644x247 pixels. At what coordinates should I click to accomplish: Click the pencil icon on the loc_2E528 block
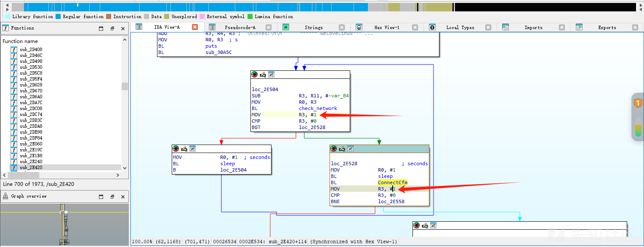[342, 149]
